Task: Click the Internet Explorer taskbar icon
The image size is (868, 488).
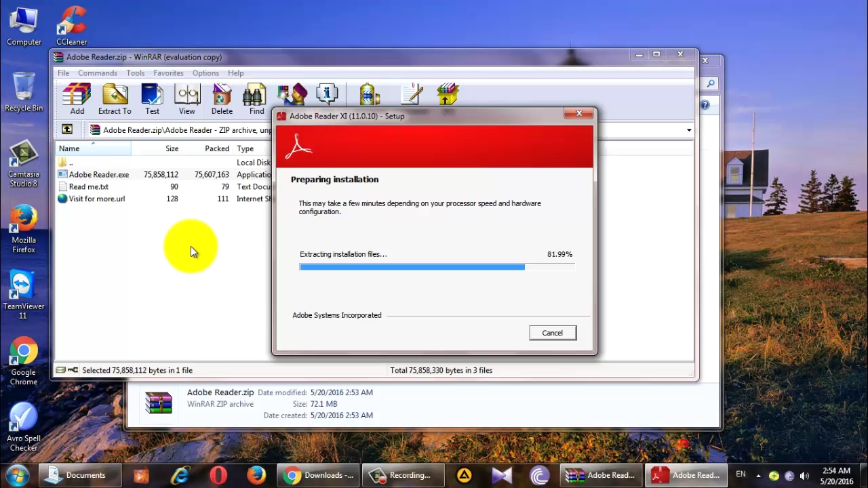Action: pyautogui.click(x=180, y=475)
